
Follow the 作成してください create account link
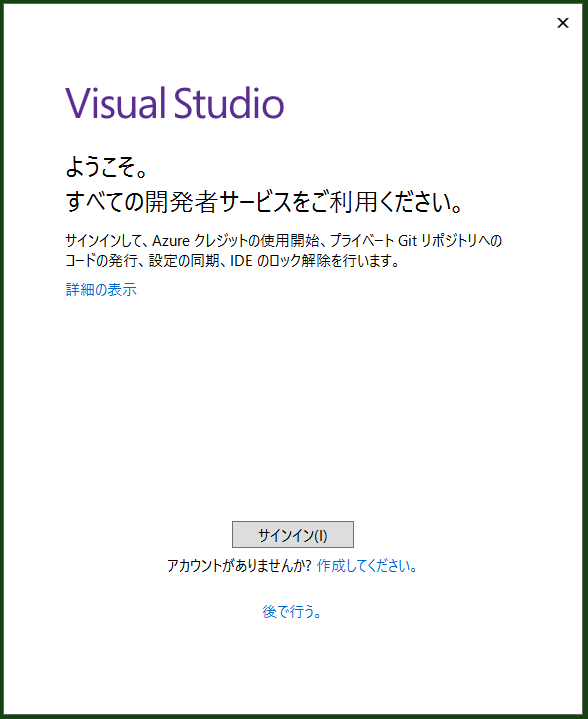367,566
